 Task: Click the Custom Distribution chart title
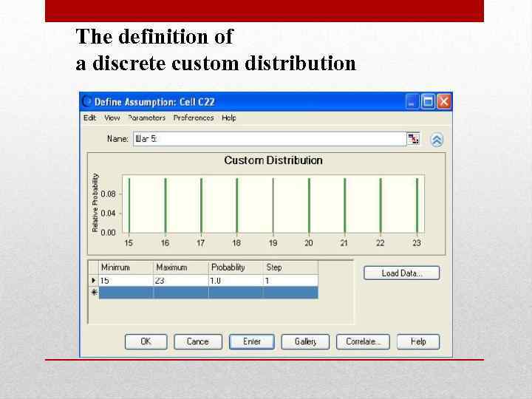273,160
